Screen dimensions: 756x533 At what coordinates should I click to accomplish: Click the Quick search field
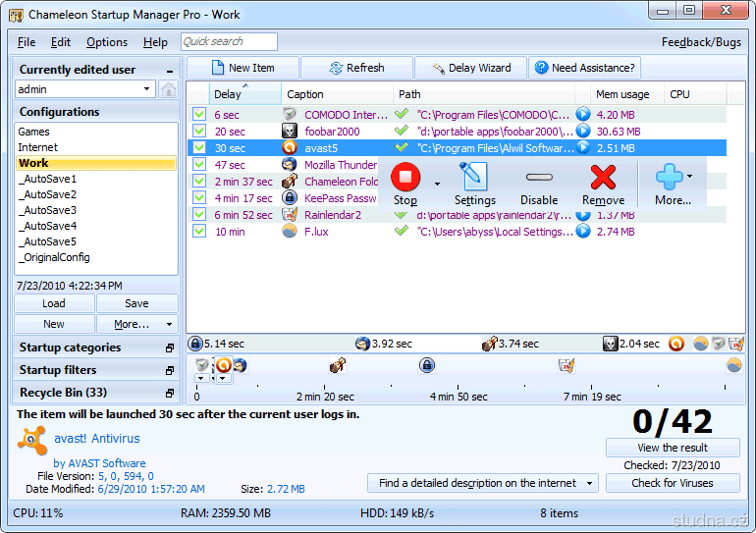[229, 42]
